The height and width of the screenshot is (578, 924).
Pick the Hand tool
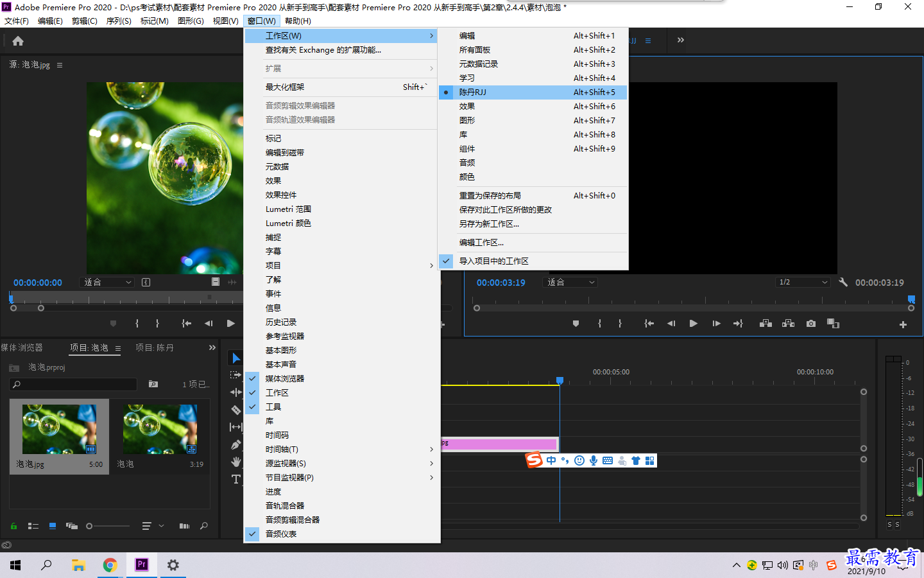pyautogui.click(x=236, y=462)
